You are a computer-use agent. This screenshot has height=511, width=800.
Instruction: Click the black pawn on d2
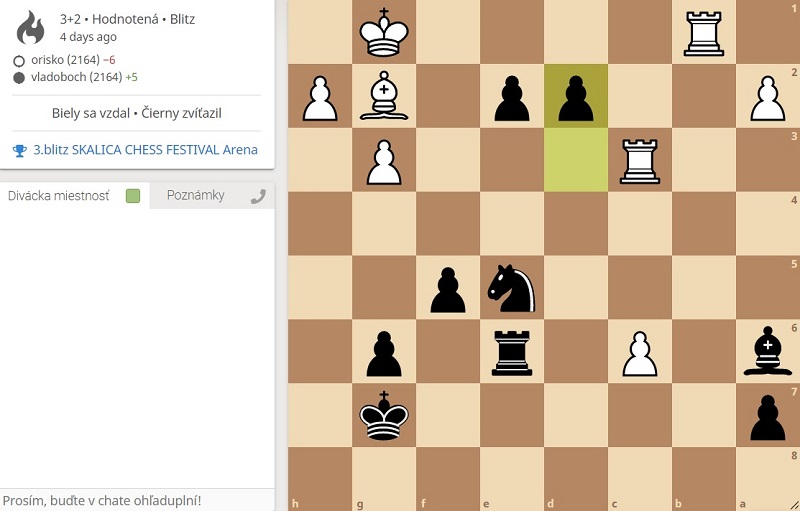tap(576, 96)
